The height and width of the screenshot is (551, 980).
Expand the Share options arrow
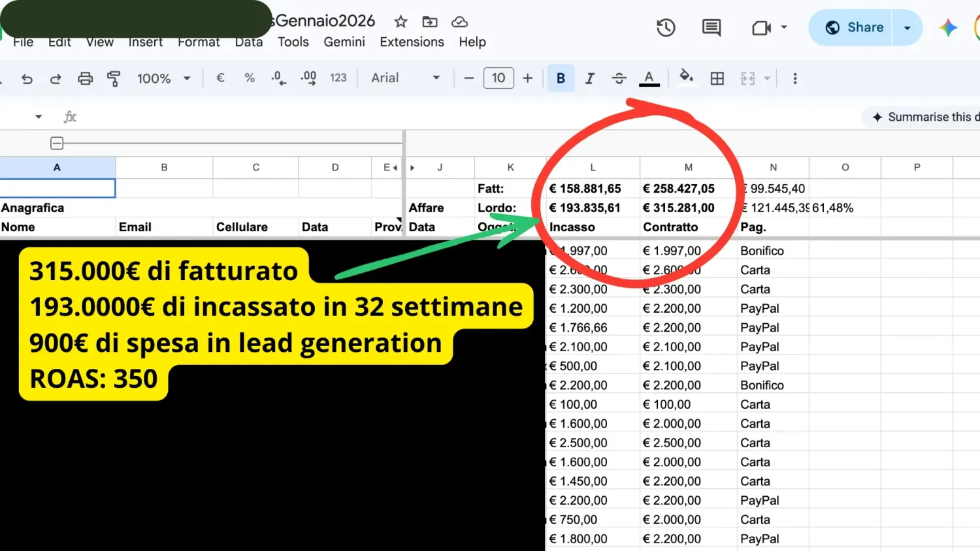pyautogui.click(x=907, y=27)
